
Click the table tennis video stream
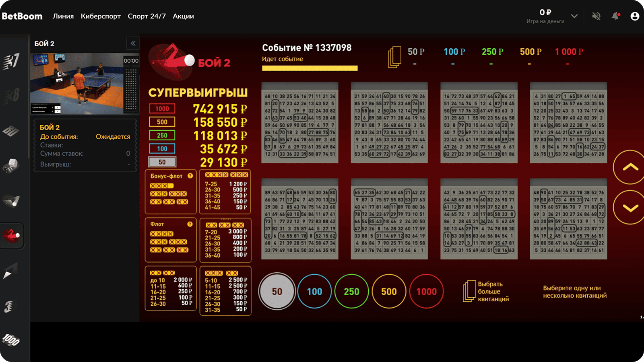coord(76,84)
